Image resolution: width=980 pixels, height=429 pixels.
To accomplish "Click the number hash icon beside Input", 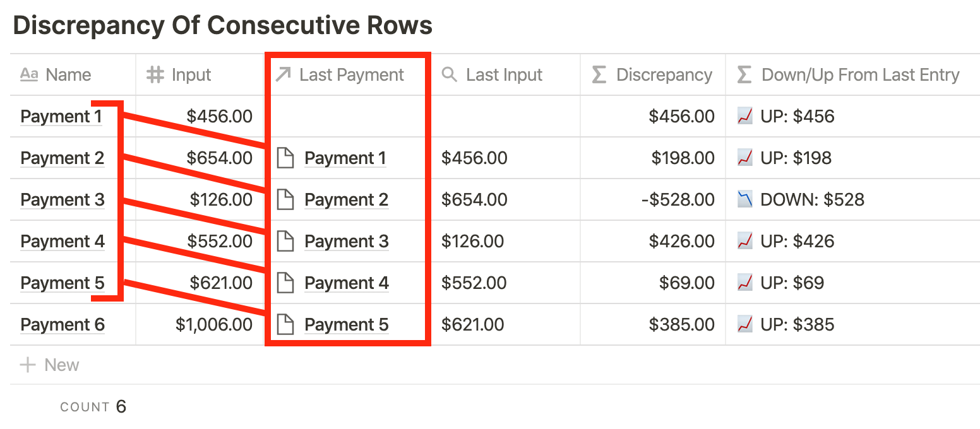I will click(x=155, y=74).
